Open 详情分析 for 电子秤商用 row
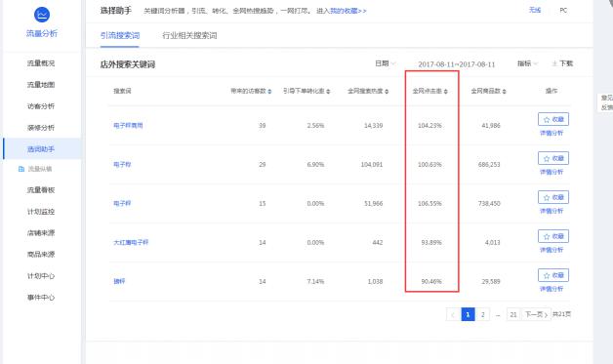 click(552, 134)
